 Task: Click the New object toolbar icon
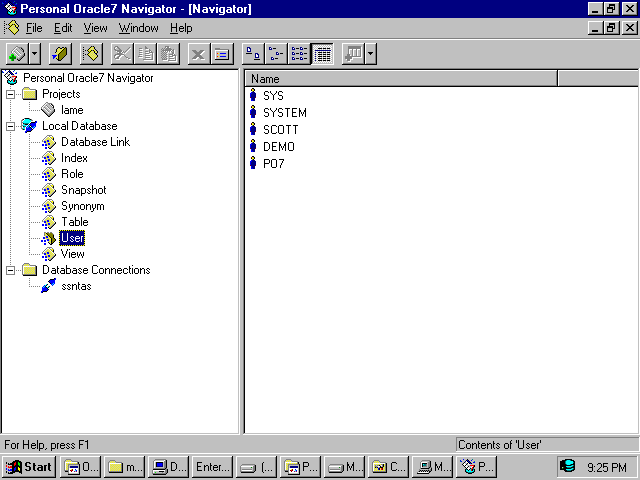click(x=17, y=53)
